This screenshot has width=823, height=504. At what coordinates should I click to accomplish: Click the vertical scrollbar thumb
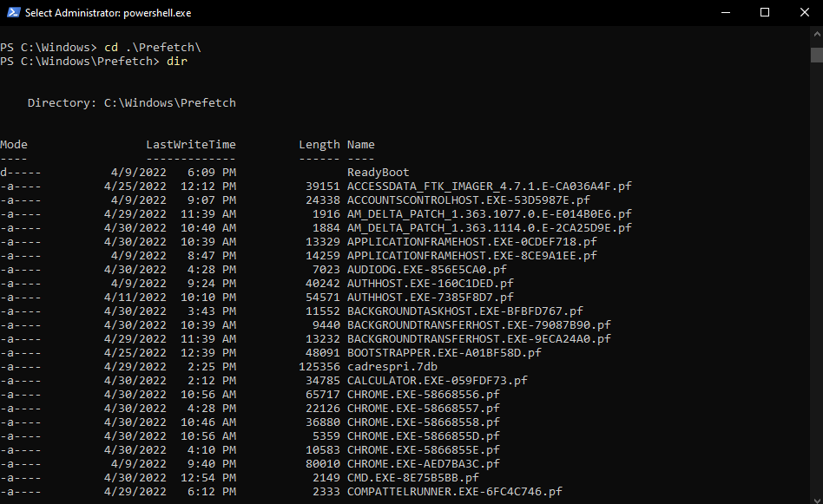[x=816, y=55]
